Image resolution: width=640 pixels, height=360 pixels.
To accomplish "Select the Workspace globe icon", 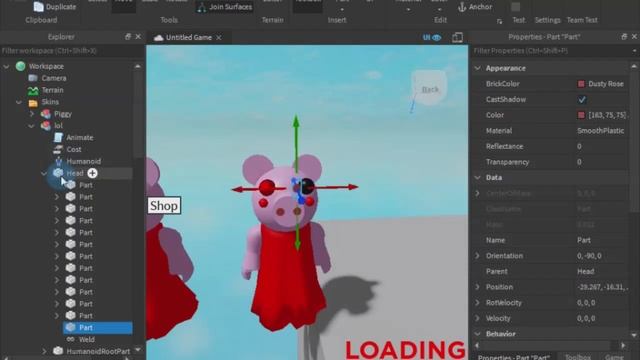I will pos(20,66).
